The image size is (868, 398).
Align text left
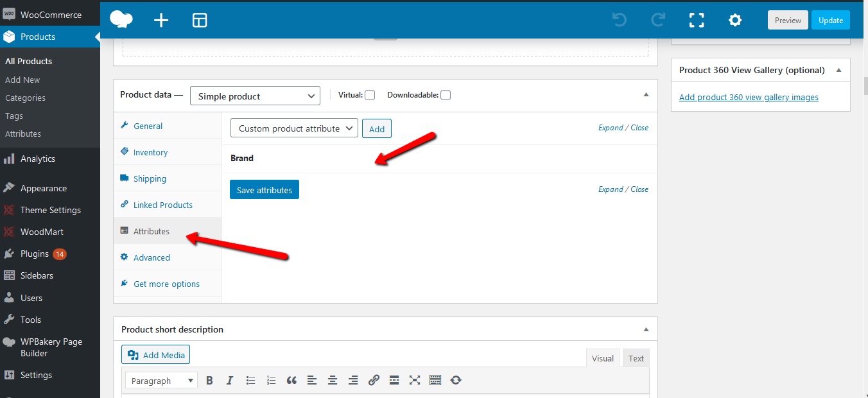pos(312,381)
